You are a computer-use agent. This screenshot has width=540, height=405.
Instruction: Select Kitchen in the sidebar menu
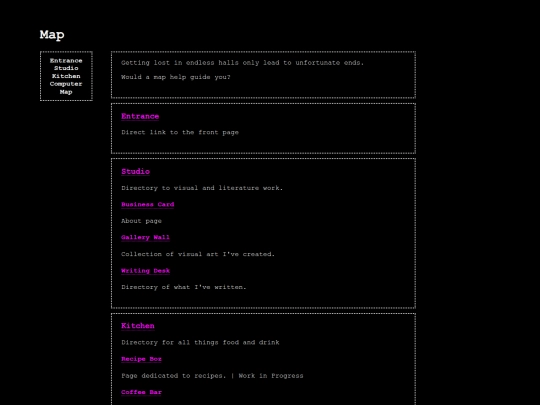pyautogui.click(x=66, y=76)
